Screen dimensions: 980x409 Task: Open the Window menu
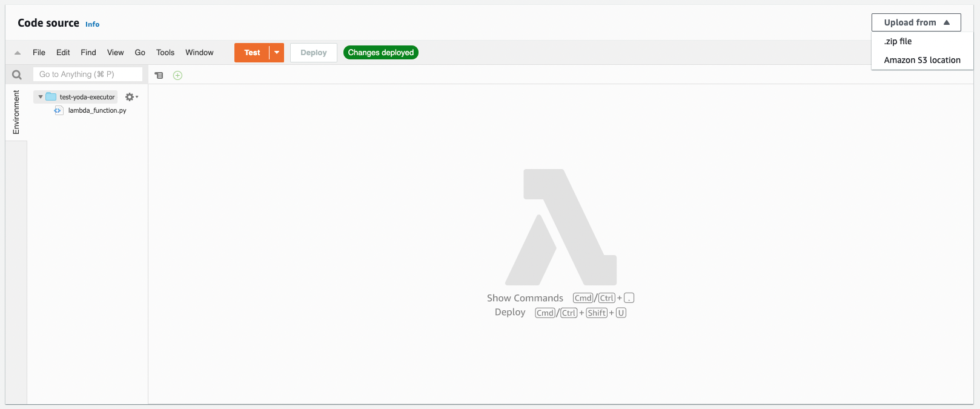(199, 53)
